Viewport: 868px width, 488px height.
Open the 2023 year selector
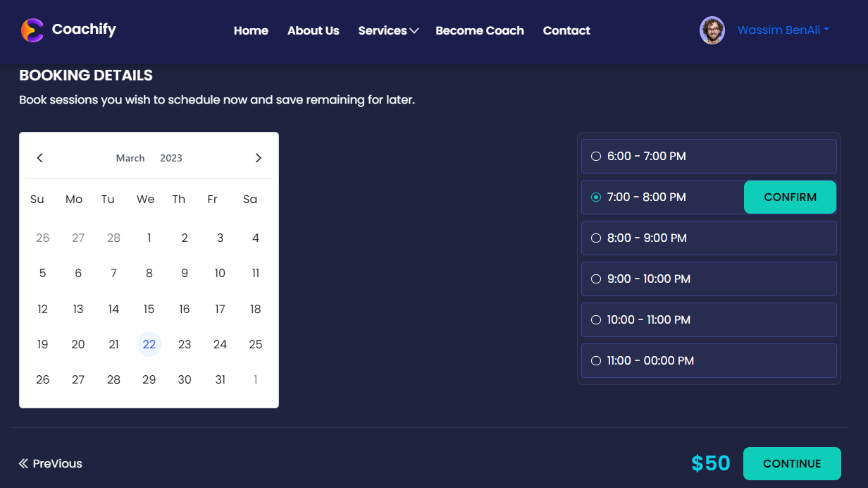tap(171, 158)
